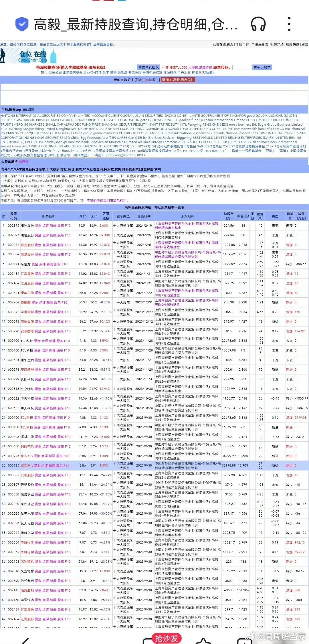
Task: Click hot keyword 社保持仓
Action: tap(170, 72)
